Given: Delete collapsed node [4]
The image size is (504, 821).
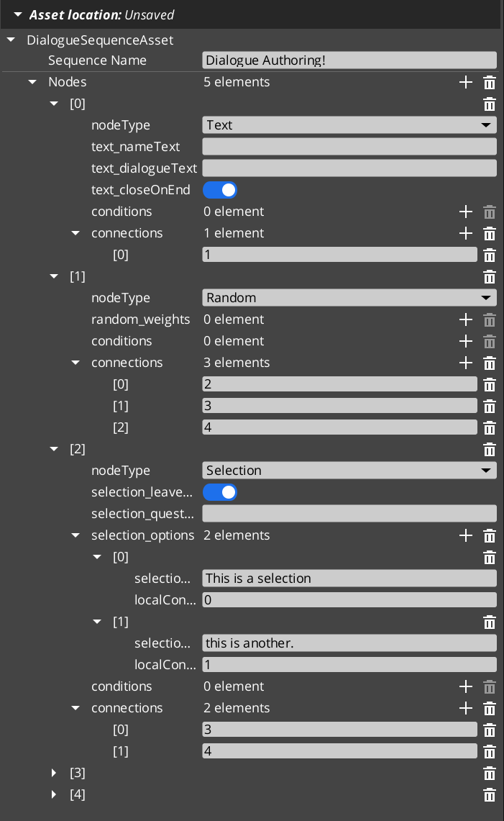Looking at the screenshot, I should (490, 794).
